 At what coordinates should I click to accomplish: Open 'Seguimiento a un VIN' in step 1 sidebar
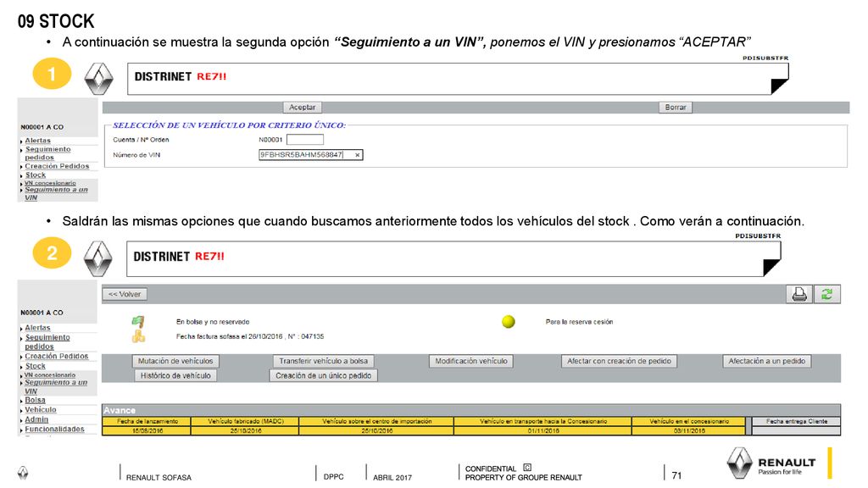pyautogui.click(x=57, y=193)
